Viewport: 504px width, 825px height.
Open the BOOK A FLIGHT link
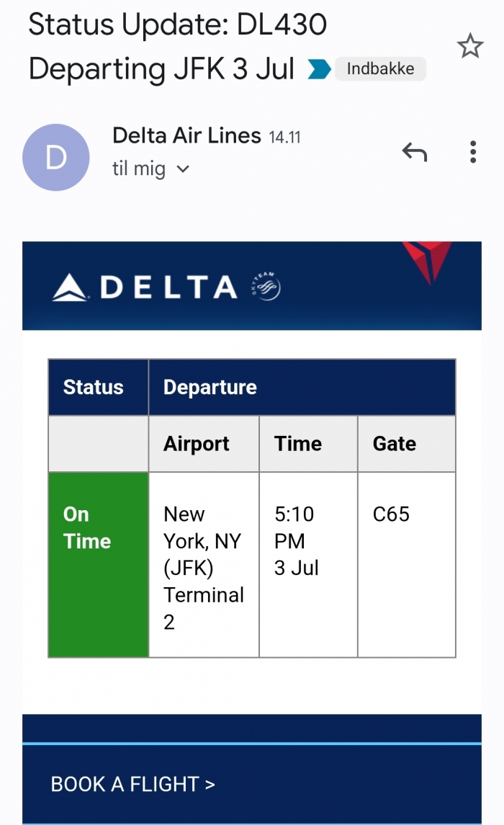coord(133,784)
